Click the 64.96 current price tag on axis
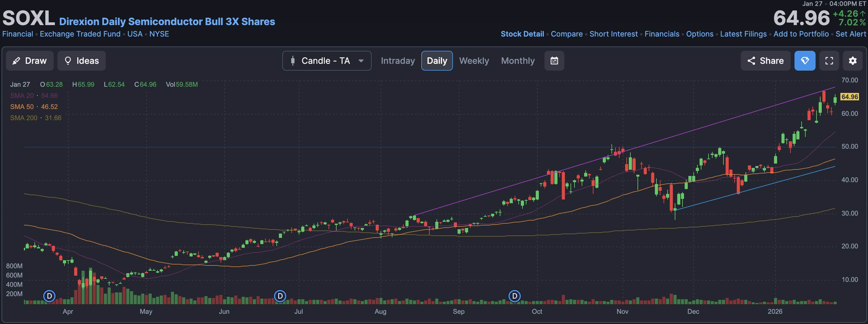868x324 pixels. (850, 97)
